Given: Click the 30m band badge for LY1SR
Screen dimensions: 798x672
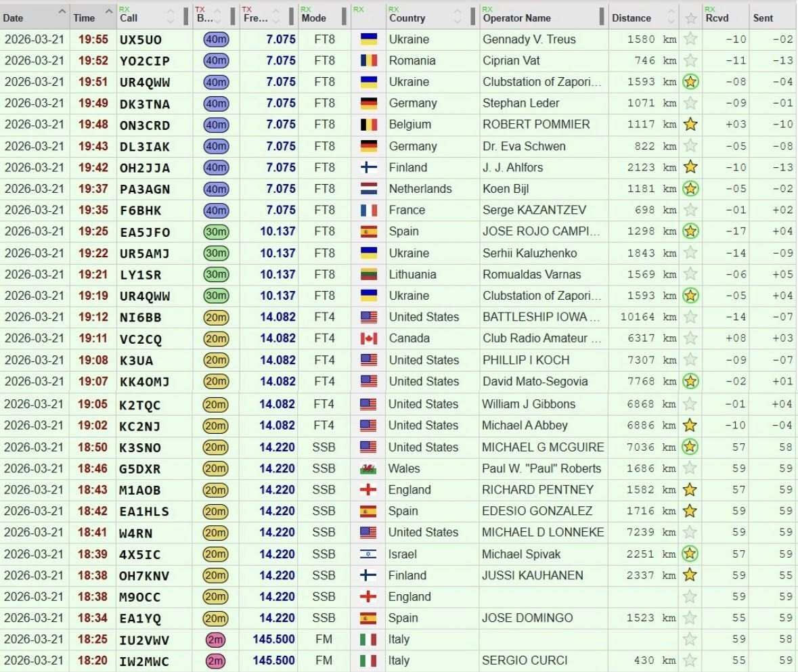Looking at the screenshot, I should pyautogui.click(x=216, y=275).
